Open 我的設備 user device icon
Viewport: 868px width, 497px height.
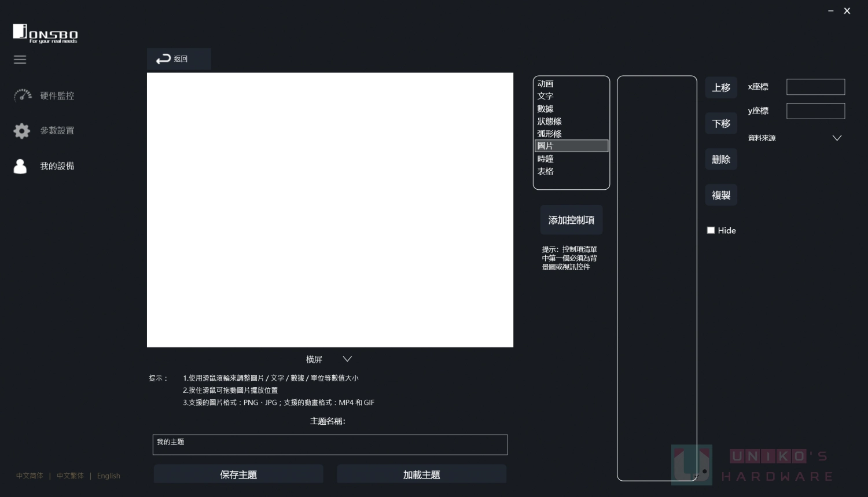[20, 167]
